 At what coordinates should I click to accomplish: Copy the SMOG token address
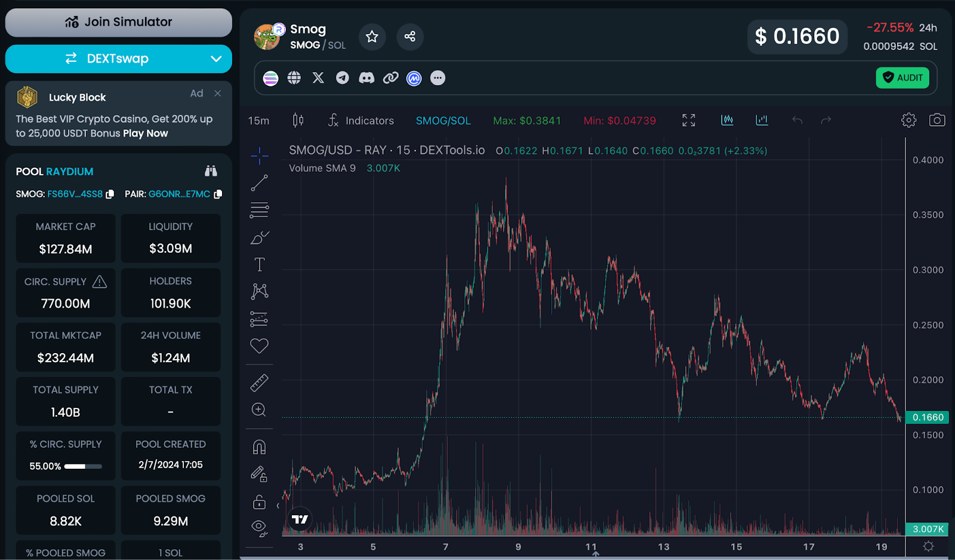pyautogui.click(x=110, y=194)
